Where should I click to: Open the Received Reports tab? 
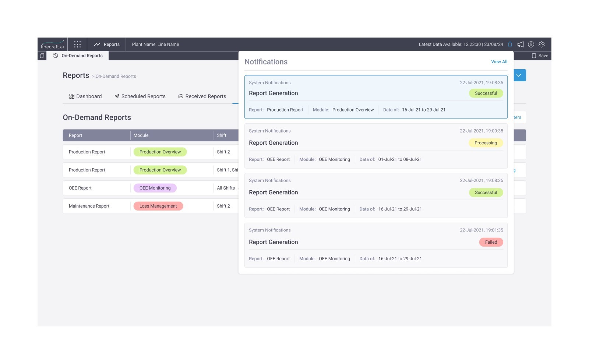(x=202, y=96)
